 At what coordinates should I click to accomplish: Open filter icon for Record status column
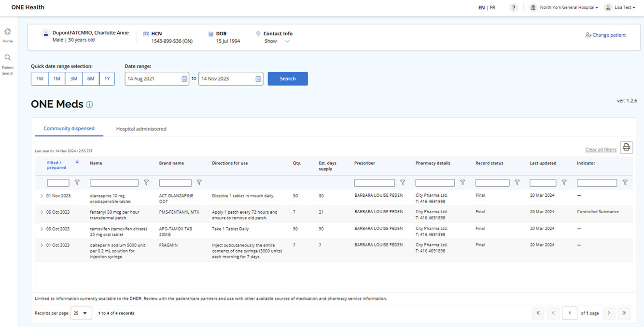pos(517,183)
